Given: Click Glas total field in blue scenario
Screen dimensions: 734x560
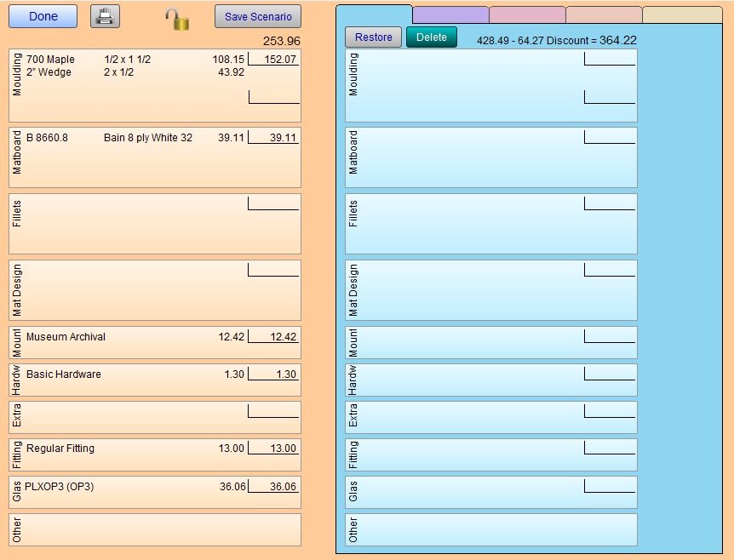Looking at the screenshot, I should click(610, 486).
